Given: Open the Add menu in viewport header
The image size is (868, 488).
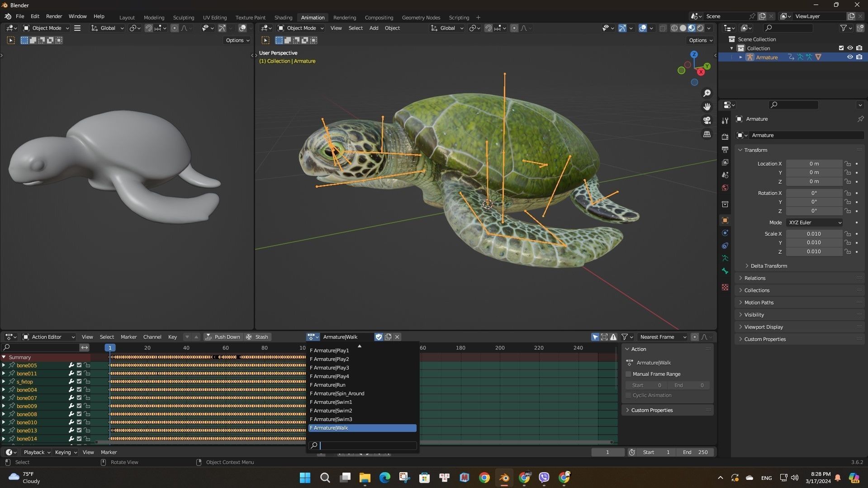Looking at the screenshot, I should (374, 28).
